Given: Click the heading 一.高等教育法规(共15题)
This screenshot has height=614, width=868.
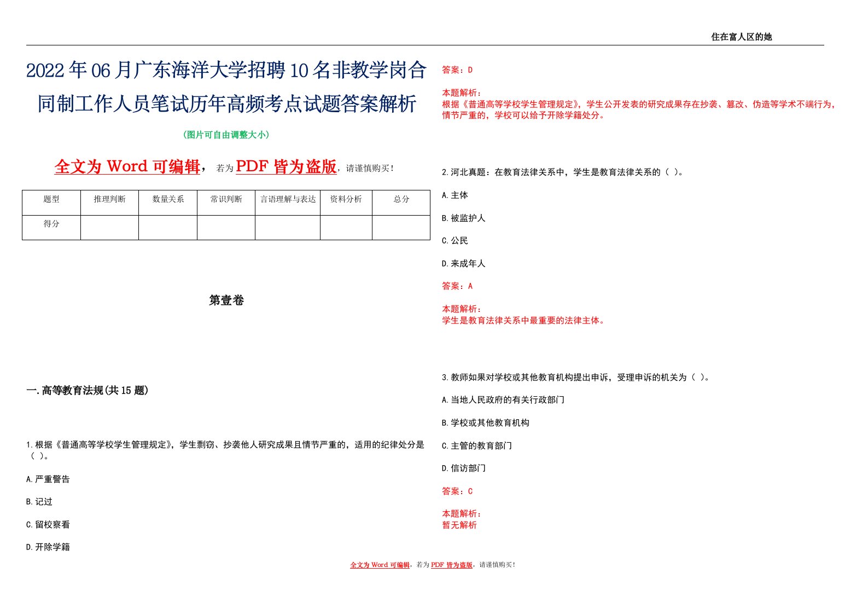Looking at the screenshot, I should pyautogui.click(x=88, y=390).
